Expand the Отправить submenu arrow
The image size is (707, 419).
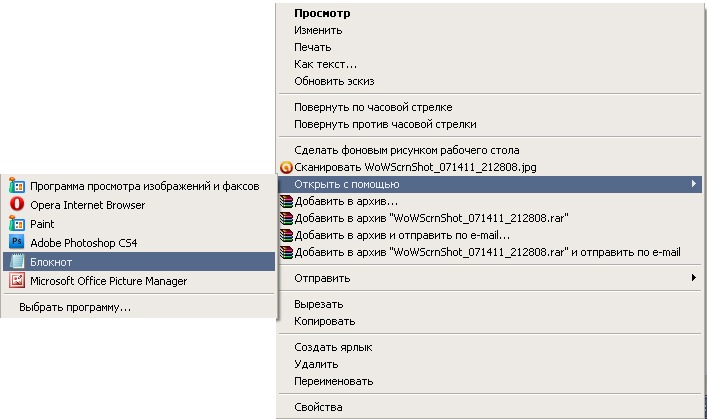tap(693, 278)
